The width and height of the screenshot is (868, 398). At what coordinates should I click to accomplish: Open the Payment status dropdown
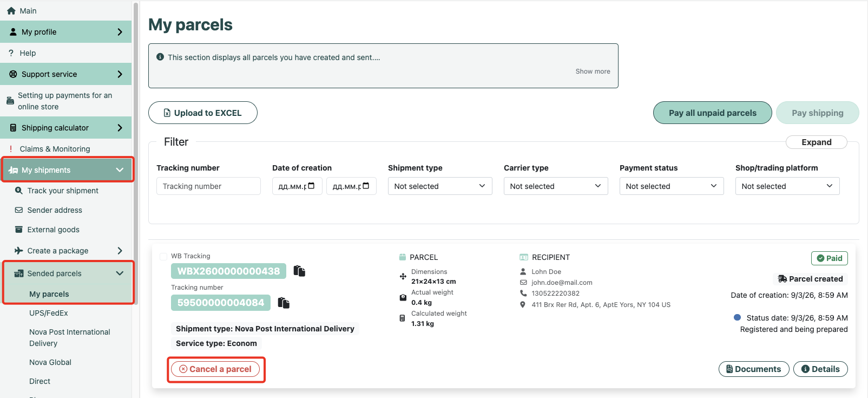[672, 186]
